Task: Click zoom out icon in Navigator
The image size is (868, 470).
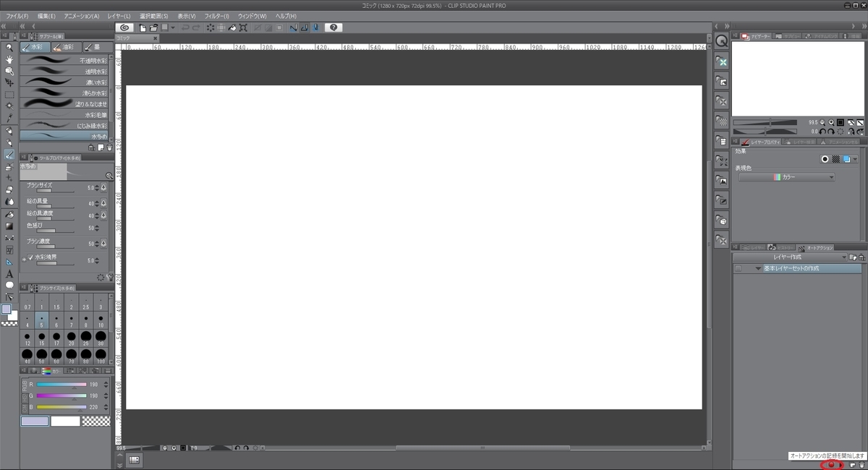Action: (x=822, y=122)
